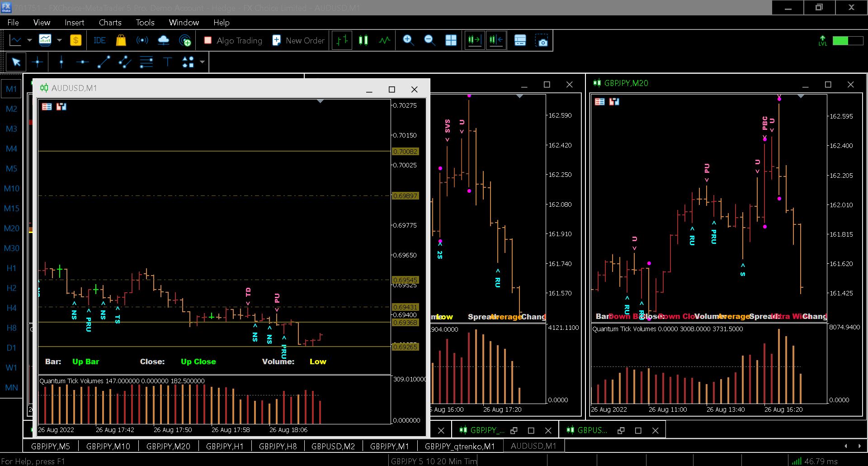Viewport: 868px width, 466px height.
Task: Switch to the GBPJPY,M10 chart tab
Action: [108, 447]
